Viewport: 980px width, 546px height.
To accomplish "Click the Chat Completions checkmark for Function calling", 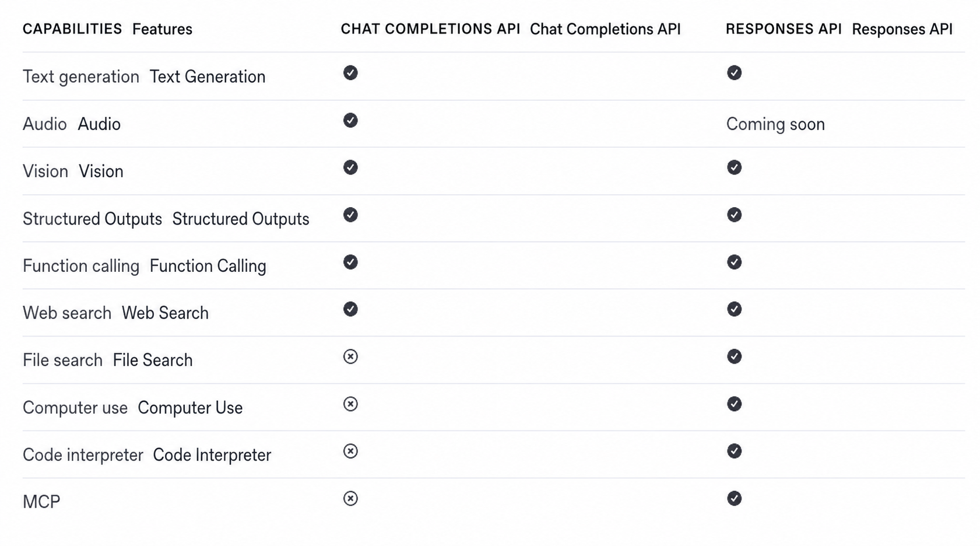I will tap(350, 262).
